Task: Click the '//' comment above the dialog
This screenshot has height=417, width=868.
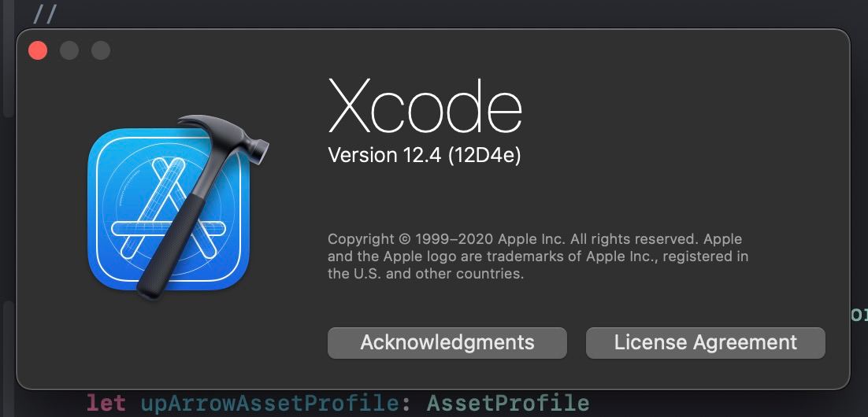Action: tap(45, 13)
